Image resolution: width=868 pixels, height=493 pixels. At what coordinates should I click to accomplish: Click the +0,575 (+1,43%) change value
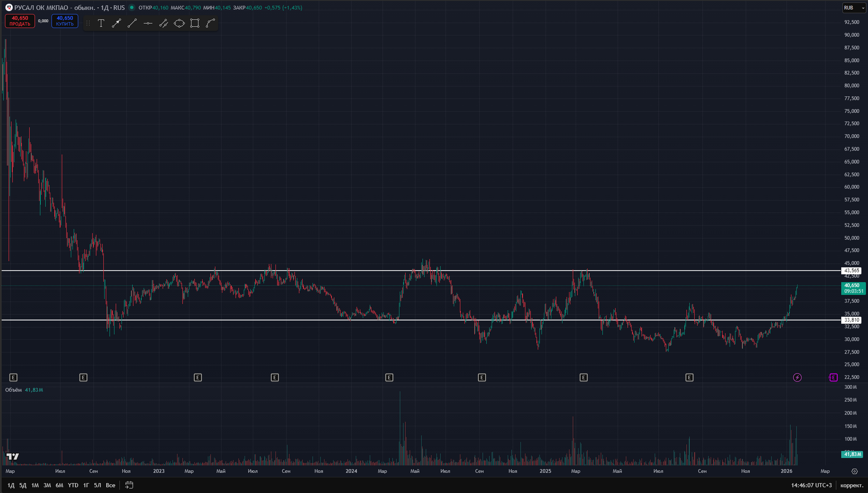click(283, 8)
